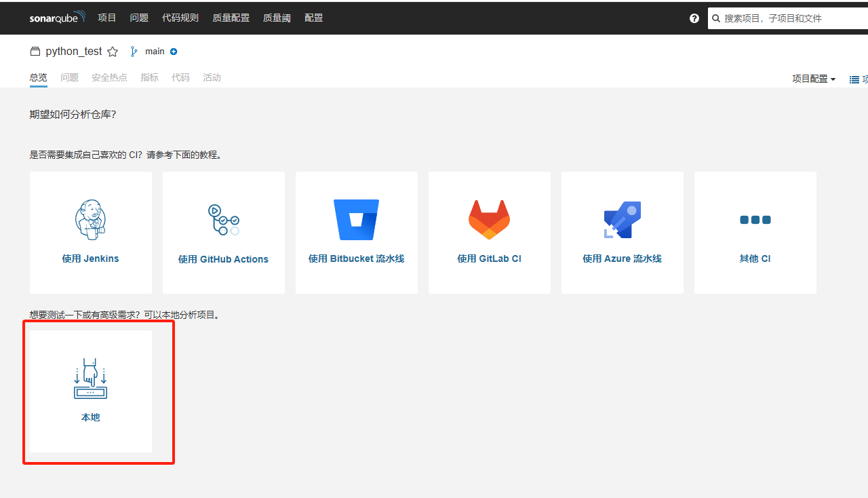
Task: Click the Bitbucket bucket logo
Action: (356, 220)
